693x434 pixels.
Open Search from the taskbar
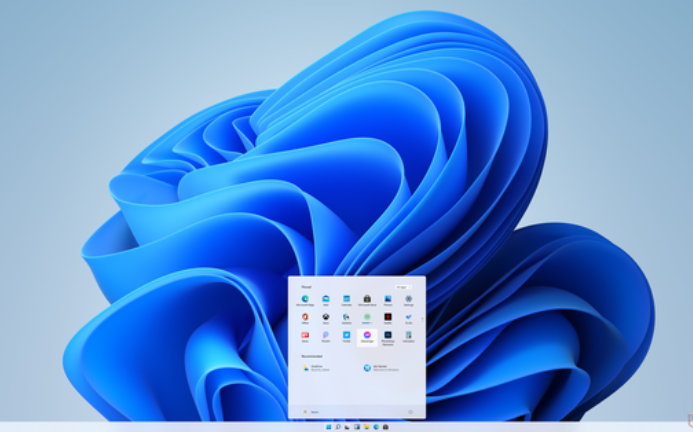click(x=338, y=427)
